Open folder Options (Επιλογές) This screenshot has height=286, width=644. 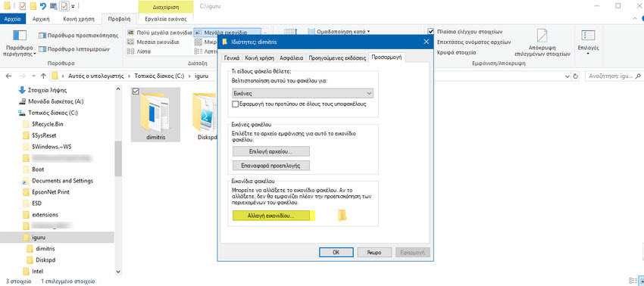(588, 42)
